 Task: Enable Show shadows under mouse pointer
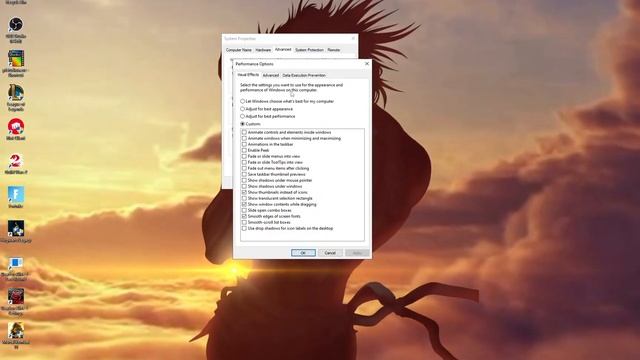click(x=244, y=180)
